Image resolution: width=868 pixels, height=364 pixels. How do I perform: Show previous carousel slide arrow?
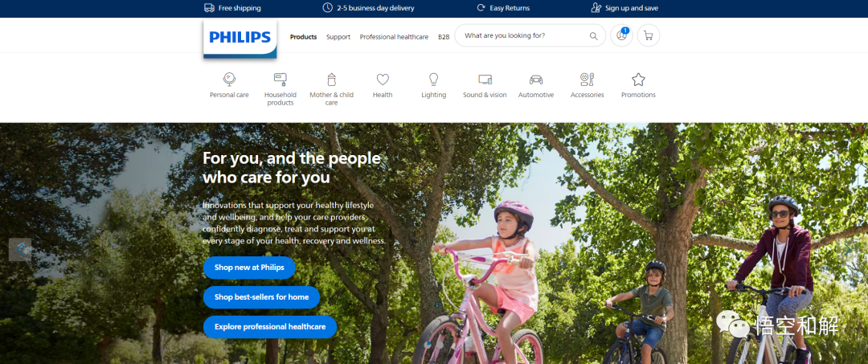pos(20,249)
